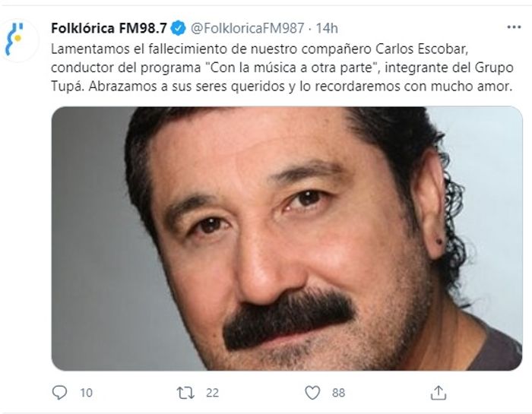Retweet this post via arrows icon
Image resolution: width=532 pixels, height=414 pixels.
pos(185,393)
